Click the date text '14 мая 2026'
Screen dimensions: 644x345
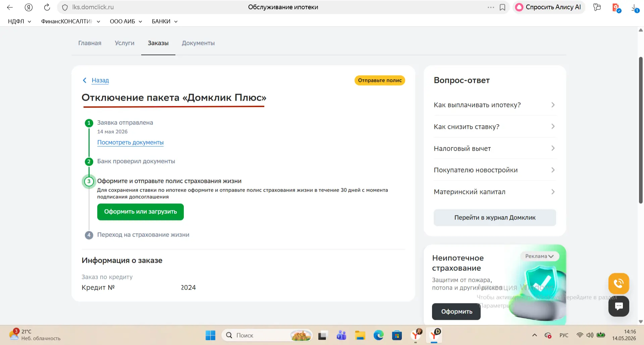coord(112,132)
